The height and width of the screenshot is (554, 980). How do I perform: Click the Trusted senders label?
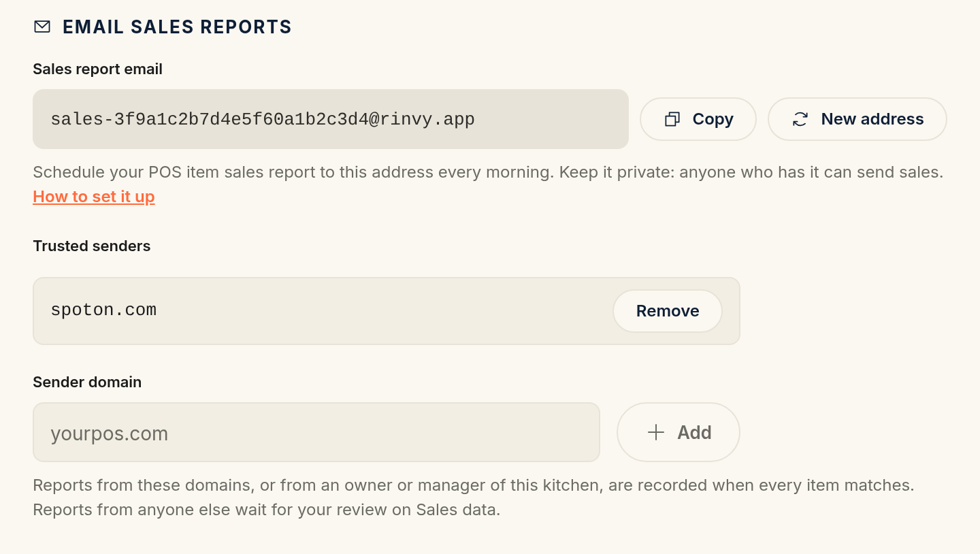point(92,246)
